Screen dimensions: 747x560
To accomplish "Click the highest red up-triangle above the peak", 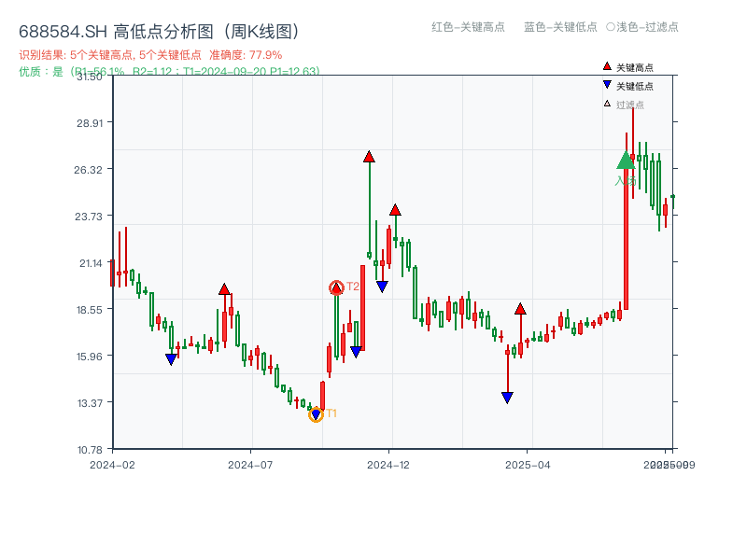I will pos(367,157).
